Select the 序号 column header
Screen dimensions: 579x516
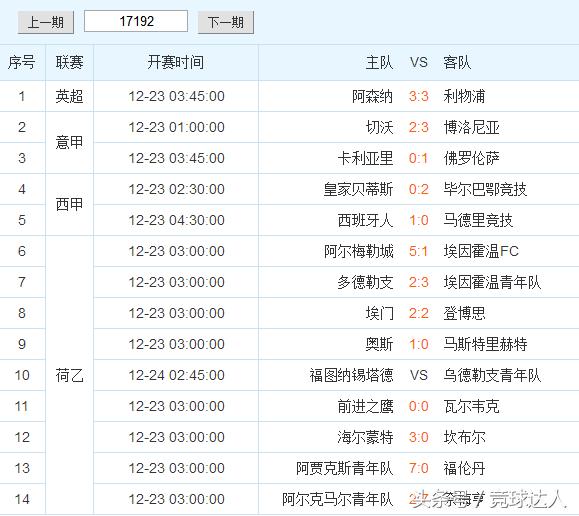pos(22,62)
